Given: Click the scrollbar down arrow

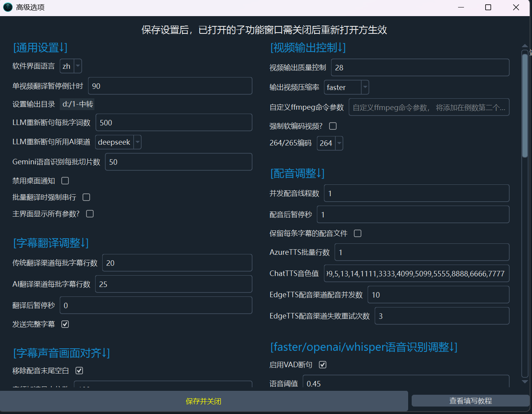Looking at the screenshot, I should pos(525,381).
